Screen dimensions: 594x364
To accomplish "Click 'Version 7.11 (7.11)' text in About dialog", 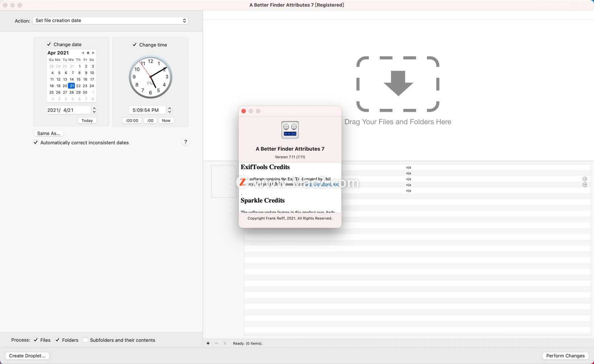I will pos(290,157).
